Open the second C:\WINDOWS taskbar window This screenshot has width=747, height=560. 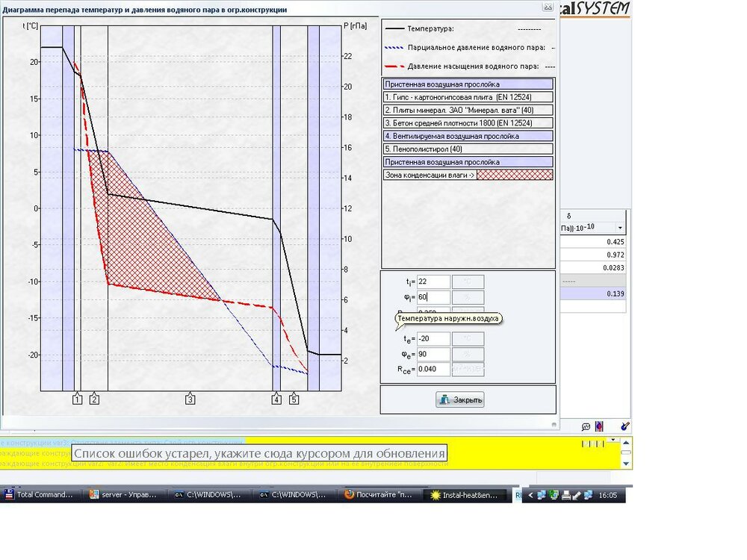[x=294, y=495]
